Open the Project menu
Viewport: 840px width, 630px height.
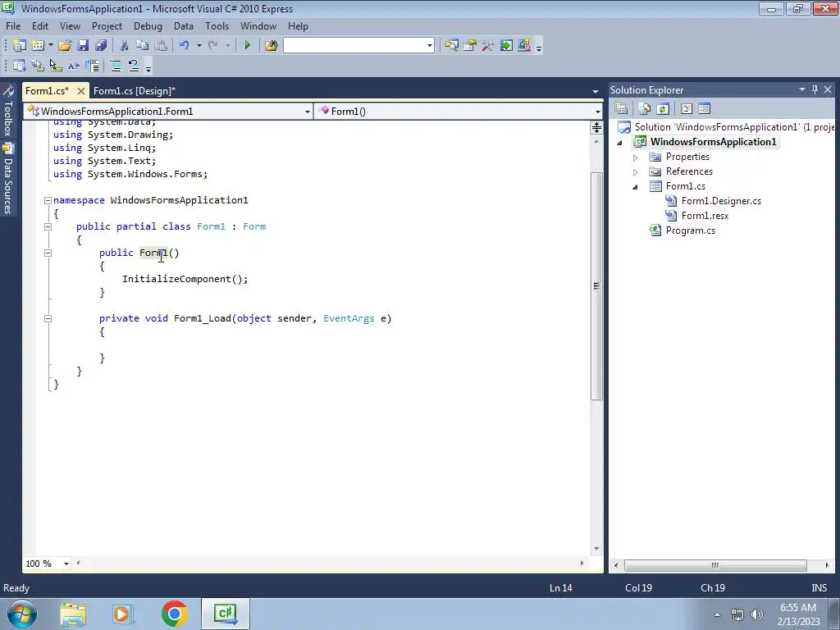(107, 25)
